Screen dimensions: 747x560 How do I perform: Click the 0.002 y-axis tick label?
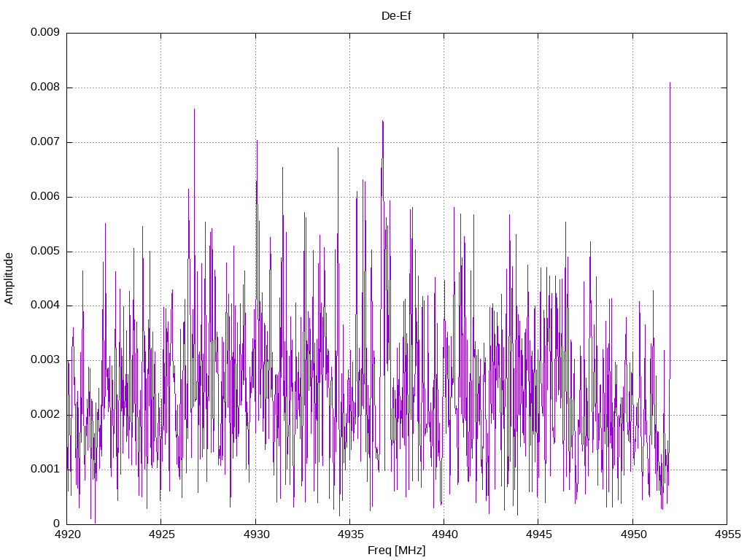pos(45,415)
